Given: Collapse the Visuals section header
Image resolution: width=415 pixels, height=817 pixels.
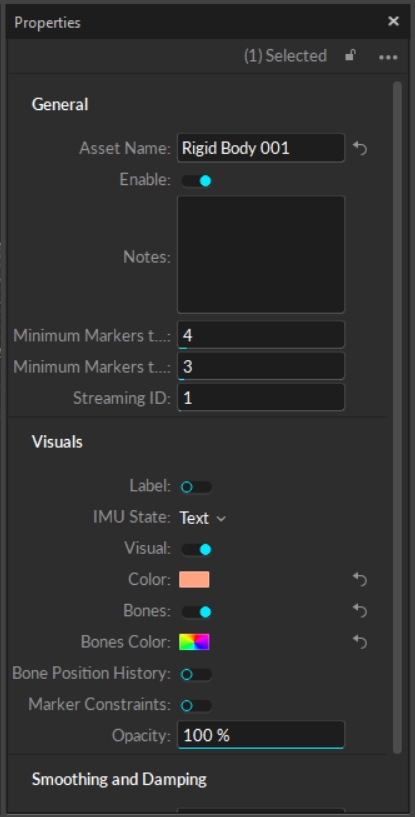Looking at the screenshot, I should coord(57,442).
